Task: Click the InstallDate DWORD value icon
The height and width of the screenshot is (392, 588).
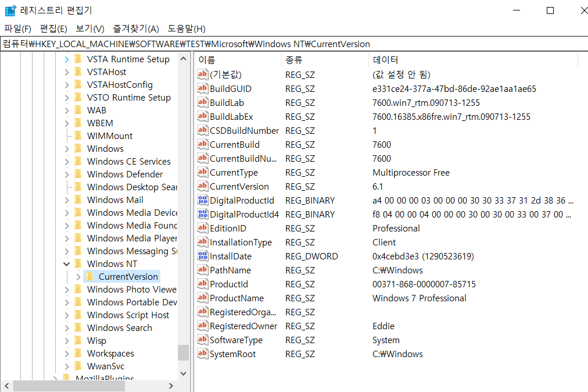Action: pos(203,256)
